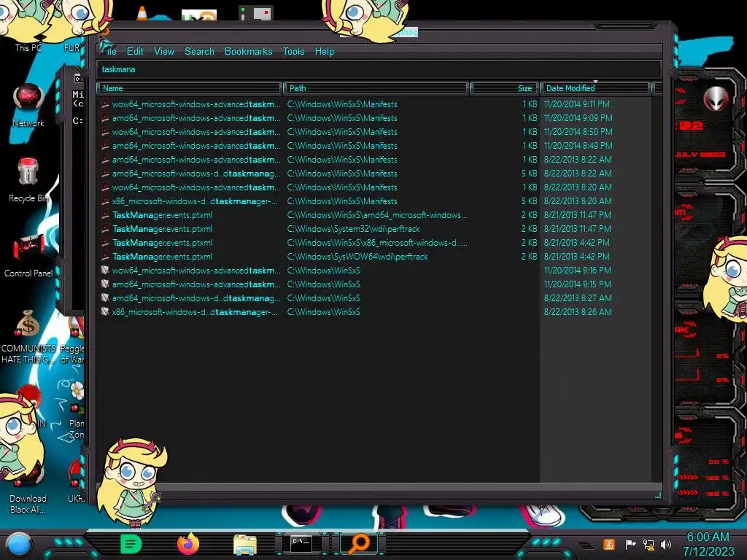The width and height of the screenshot is (747, 560).
Task: Open the COMMUNISTS HATE THIS G.. shortcut
Action: (x=28, y=336)
